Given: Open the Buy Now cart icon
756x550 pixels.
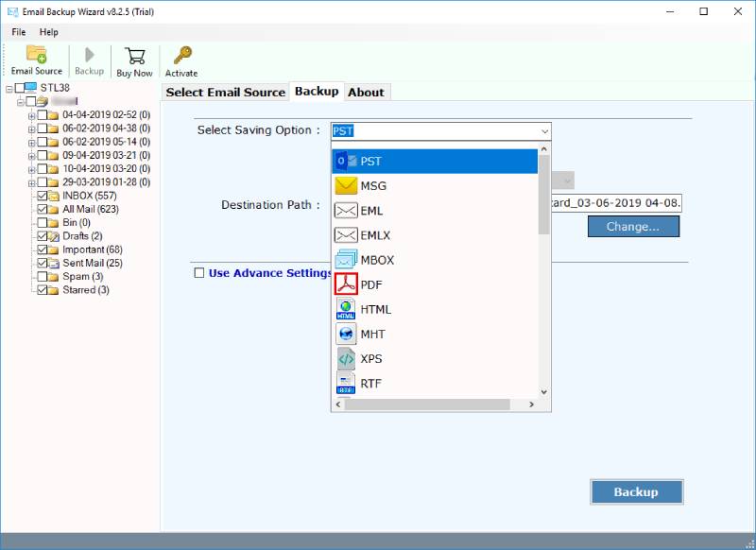Looking at the screenshot, I should tap(134, 56).
